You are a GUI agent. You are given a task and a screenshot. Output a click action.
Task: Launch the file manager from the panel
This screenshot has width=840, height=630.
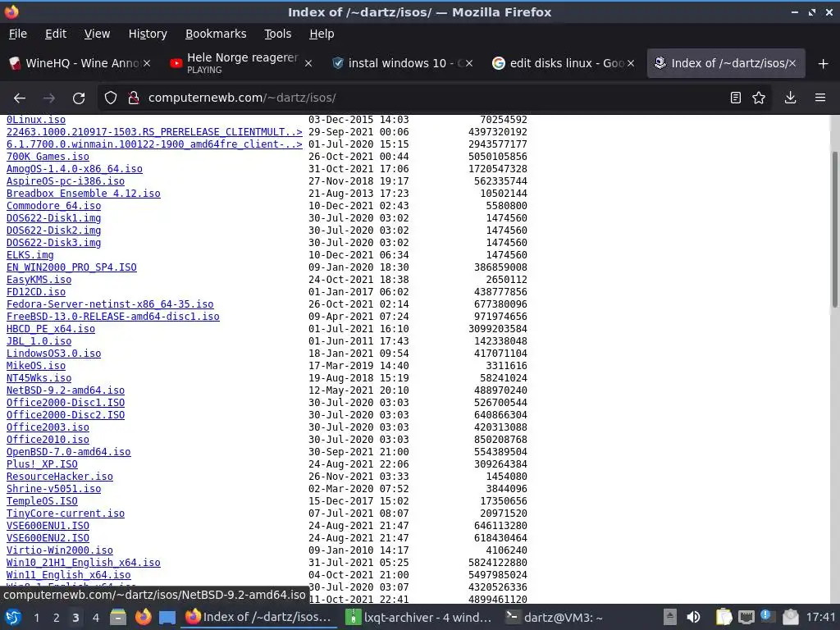118,617
